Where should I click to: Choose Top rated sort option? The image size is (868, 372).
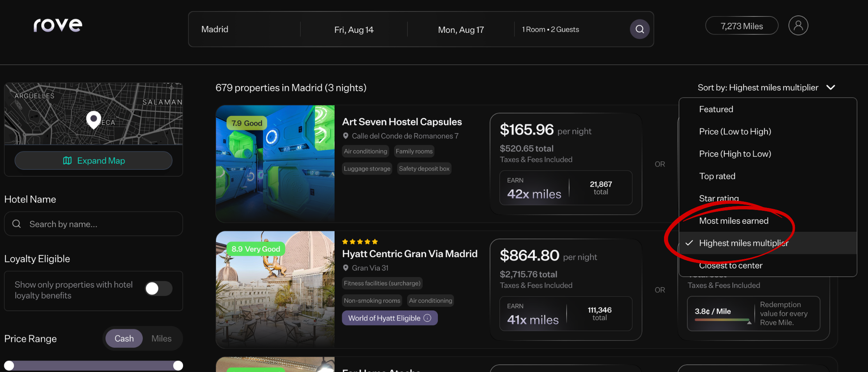767,176
